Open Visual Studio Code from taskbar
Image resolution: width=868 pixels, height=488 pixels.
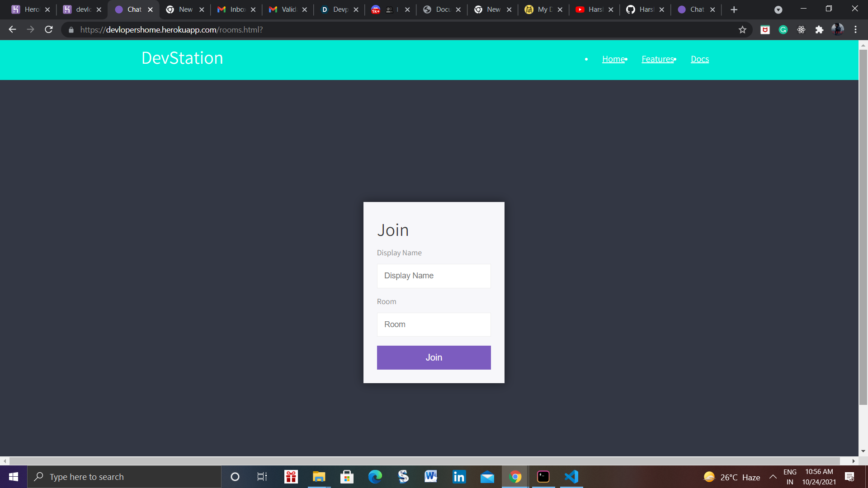coord(571,477)
